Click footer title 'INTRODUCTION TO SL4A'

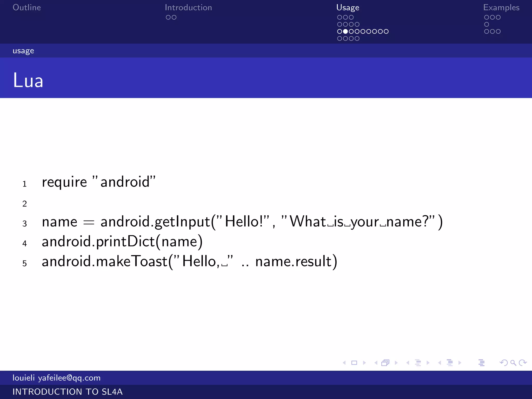tap(68, 392)
